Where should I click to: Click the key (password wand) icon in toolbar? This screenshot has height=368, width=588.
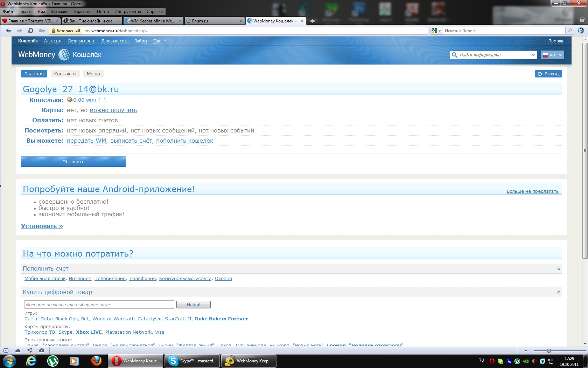[42, 31]
